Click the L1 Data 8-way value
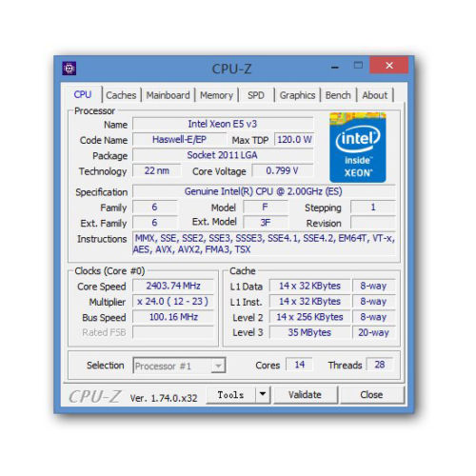This screenshot has height=476, width=476. click(x=373, y=286)
